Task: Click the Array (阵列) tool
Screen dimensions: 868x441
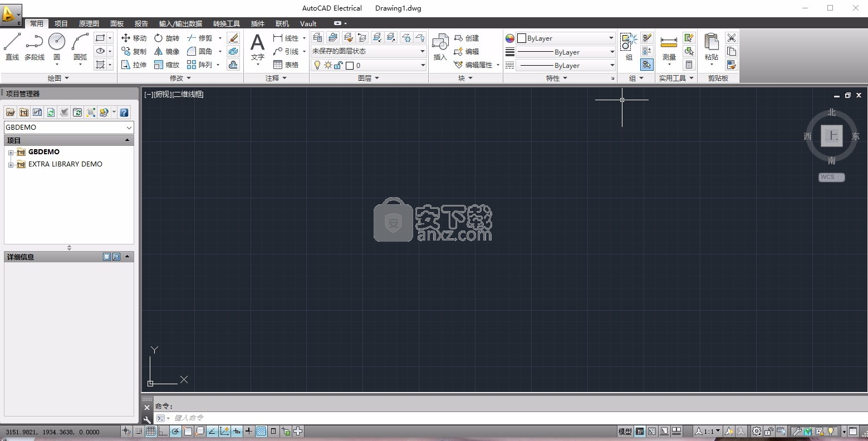Action: (200, 65)
